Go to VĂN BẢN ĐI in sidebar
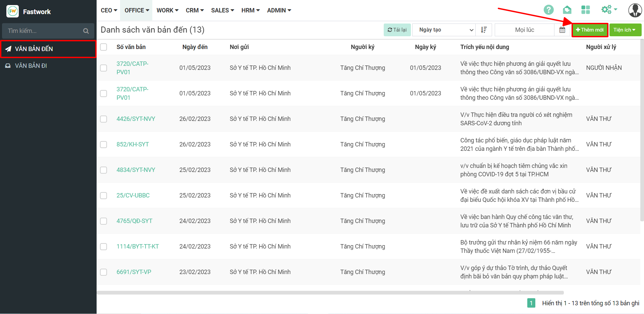The image size is (644, 314). [31, 66]
